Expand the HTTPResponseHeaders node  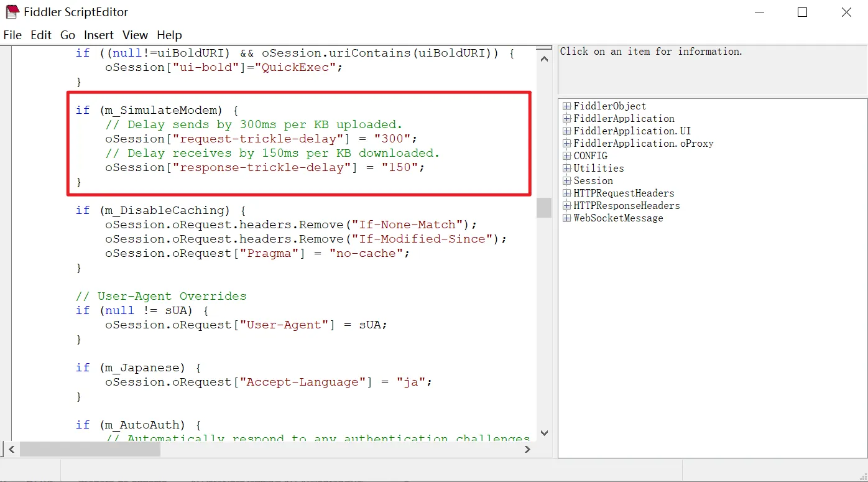[566, 206]
